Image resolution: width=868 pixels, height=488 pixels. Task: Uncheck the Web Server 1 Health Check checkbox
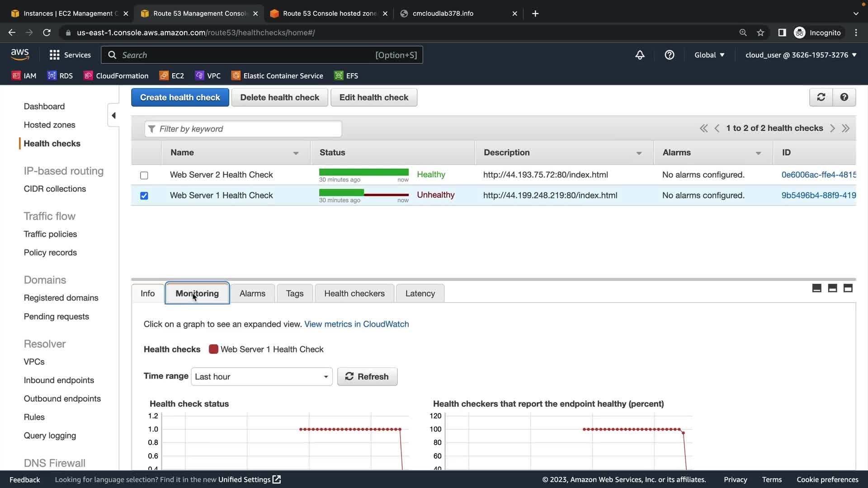[x=144, y=196]
